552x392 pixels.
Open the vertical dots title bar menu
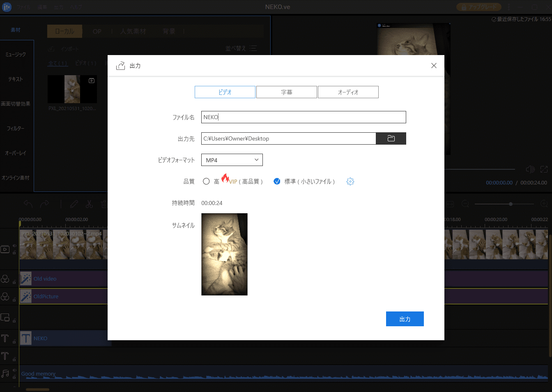[509, 7]
